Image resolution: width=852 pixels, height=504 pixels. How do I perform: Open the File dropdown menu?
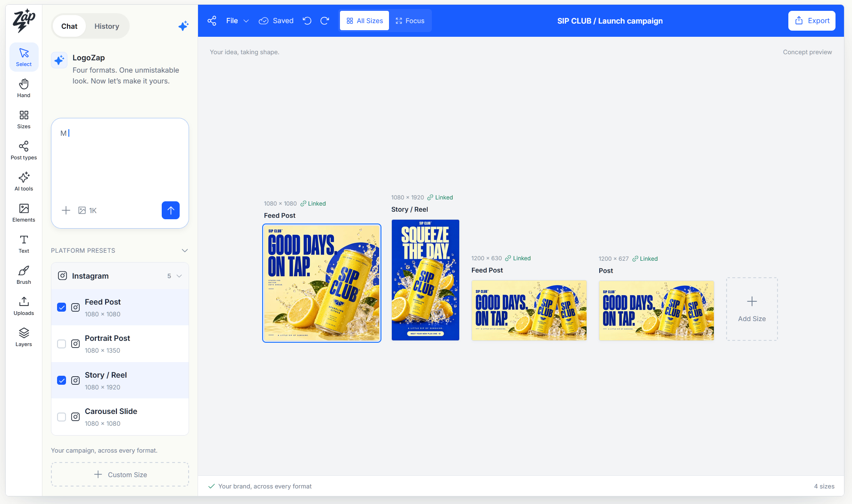pyautogui.click(x=237, y=21)
